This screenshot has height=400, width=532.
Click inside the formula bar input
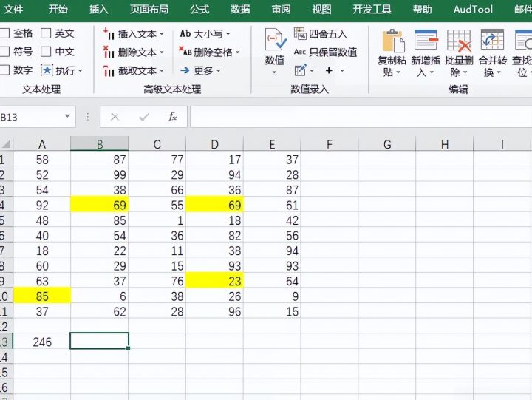pyautogui.click(x=361, y=117)
